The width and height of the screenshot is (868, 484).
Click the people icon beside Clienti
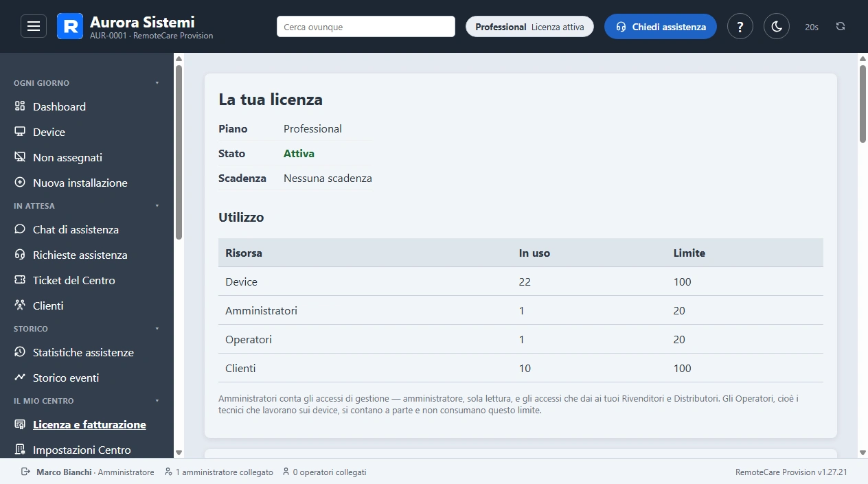[x=20, y=306]
